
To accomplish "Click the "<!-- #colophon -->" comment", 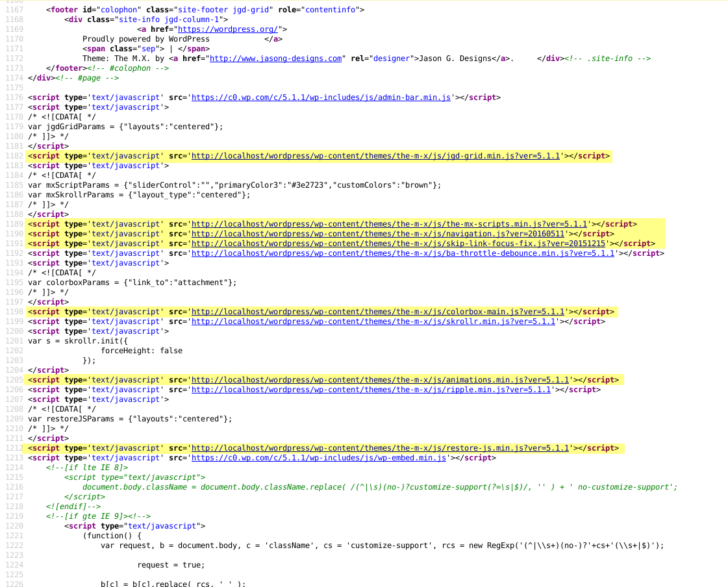I will tap(128, 68).
